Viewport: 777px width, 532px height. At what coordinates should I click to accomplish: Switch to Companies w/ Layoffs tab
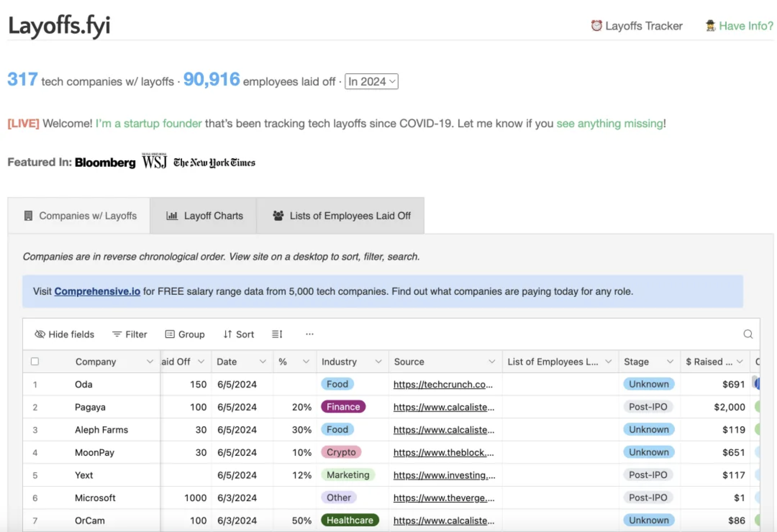pos(79,216)
